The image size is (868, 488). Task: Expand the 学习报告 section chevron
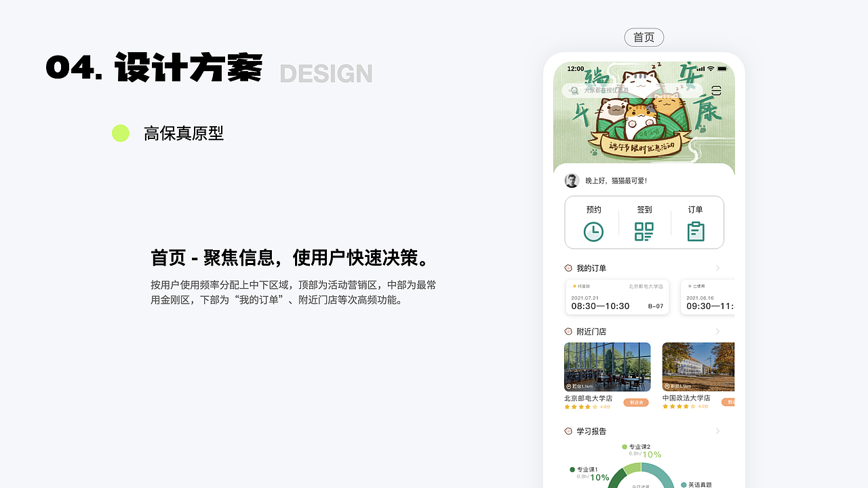click(x=718, y=431)
